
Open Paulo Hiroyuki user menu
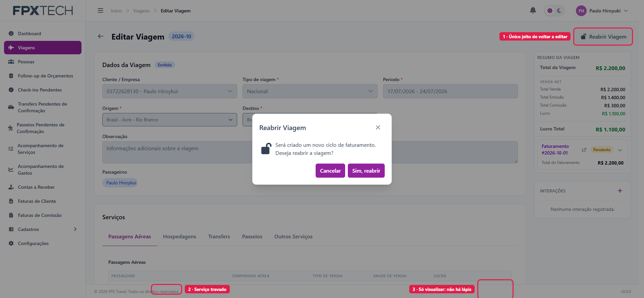coord(602,11)
